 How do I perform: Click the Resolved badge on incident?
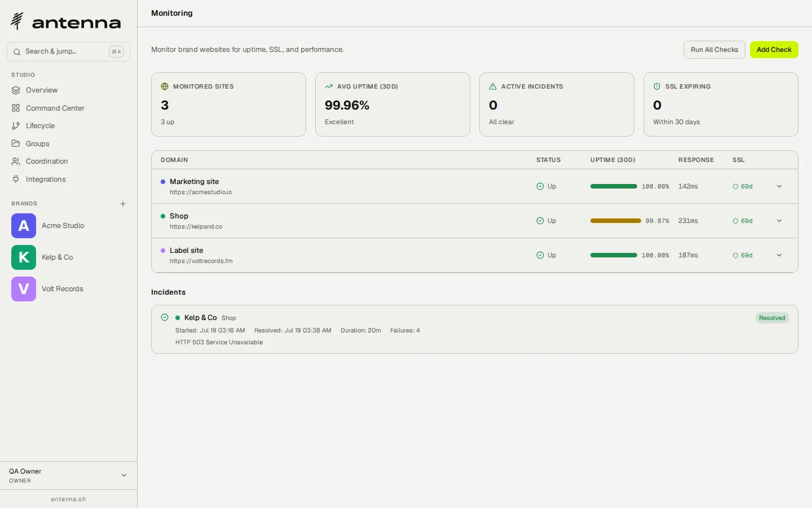pyautogui.click(x=772, y=318)
